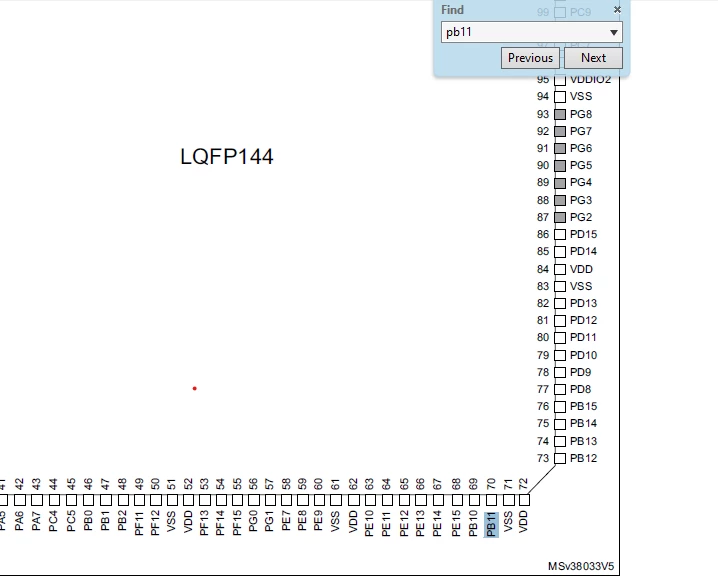Click the PF13 pin label

(x=204, y=523)
